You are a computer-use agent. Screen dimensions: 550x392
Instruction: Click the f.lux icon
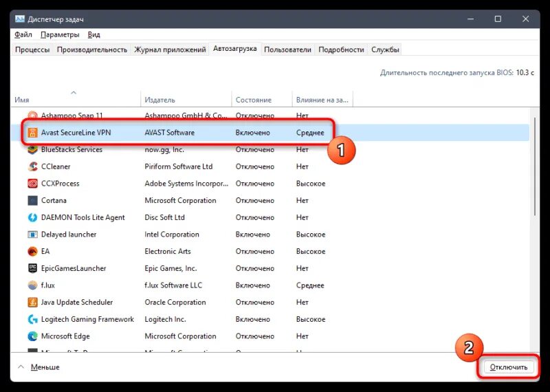(x=32, y=285)
